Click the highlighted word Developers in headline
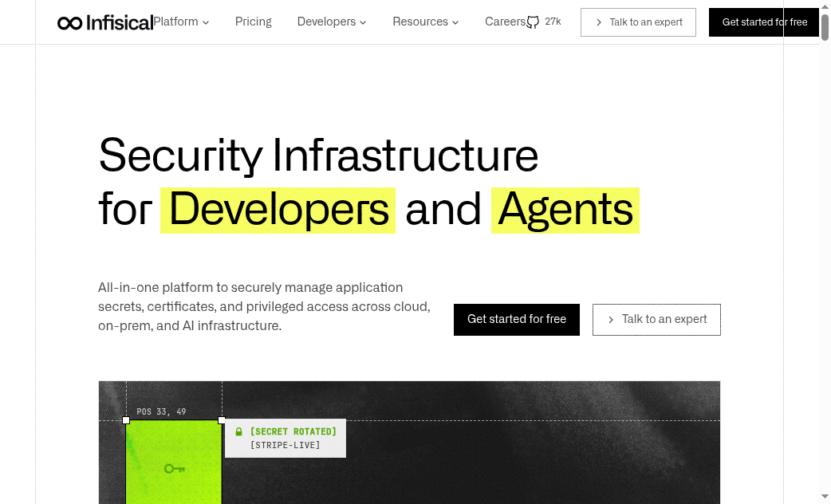 click(x=278, y=210)
